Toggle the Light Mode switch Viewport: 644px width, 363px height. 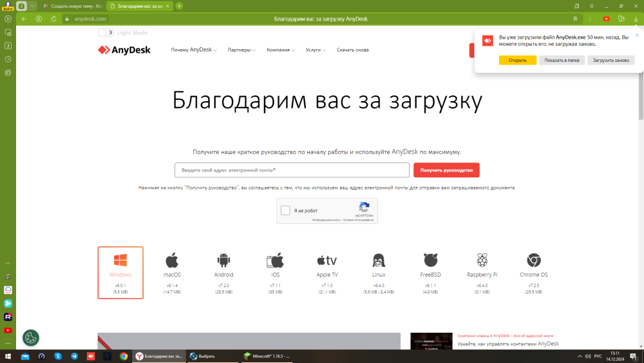point(106,32)
